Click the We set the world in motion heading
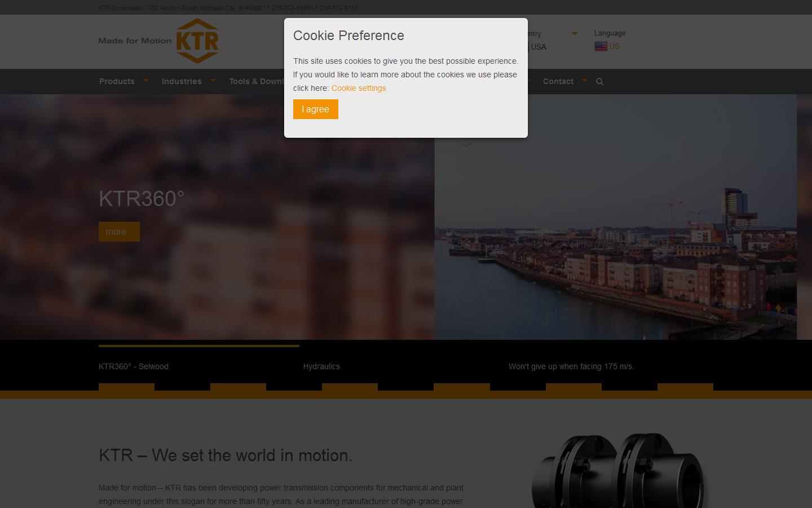Viewport: 812px width, 508px height. (x=226, y=456)
